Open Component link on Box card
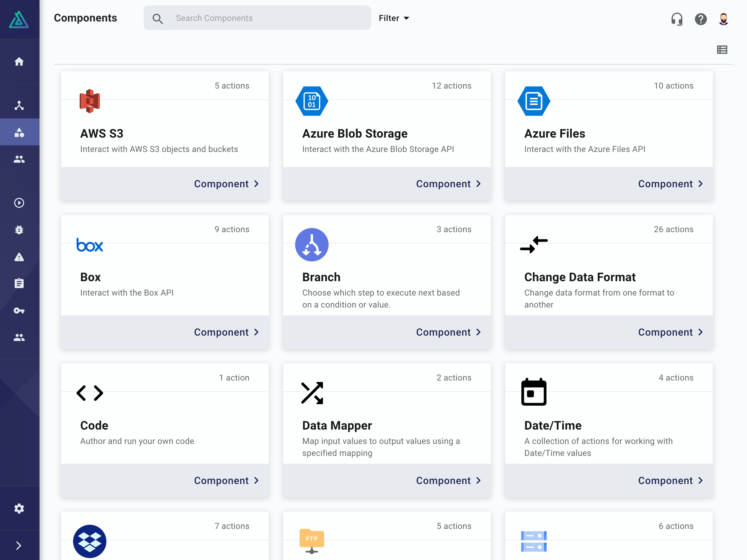The width and height of the screenshot is (747, 560). [226, 332]
